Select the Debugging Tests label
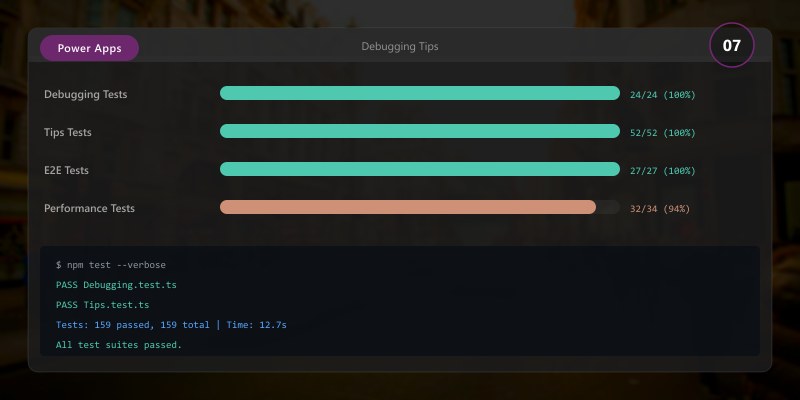This screenshot has height=400, width=800. pyautogui.click(x=86, y=94)
